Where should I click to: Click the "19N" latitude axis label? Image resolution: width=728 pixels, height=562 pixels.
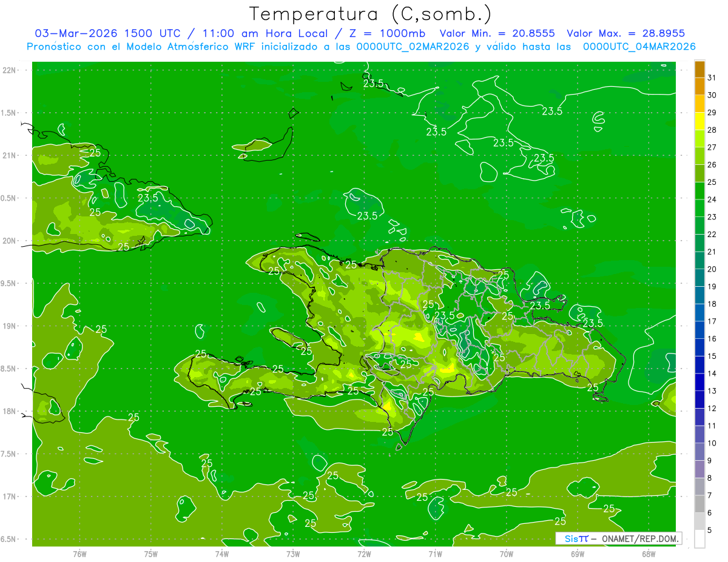(11, 326)
